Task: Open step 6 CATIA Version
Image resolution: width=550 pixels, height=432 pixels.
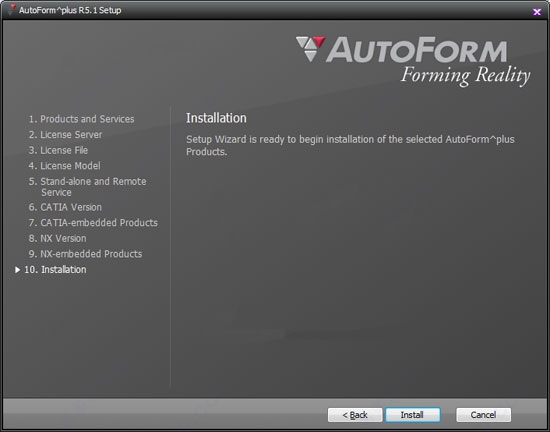Action: [x=65, y=207]
